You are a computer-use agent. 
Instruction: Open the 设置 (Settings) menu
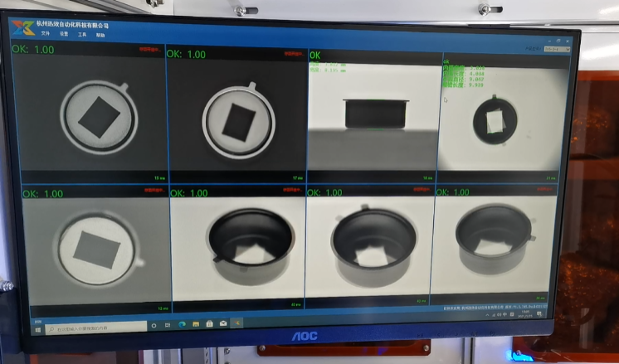click(64, 34)
